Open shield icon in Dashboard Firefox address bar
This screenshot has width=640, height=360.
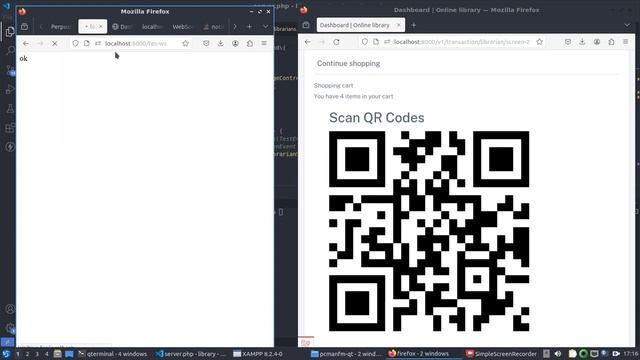point(365,42)
